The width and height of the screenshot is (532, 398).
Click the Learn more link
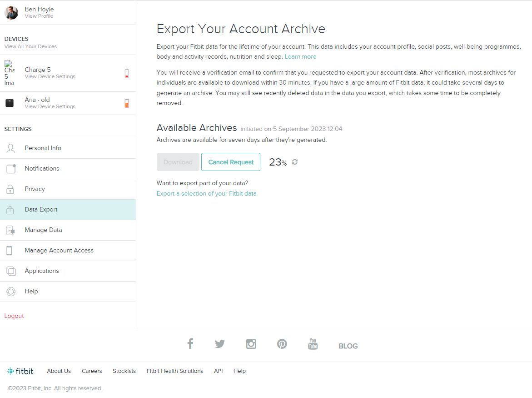(300, 57)
